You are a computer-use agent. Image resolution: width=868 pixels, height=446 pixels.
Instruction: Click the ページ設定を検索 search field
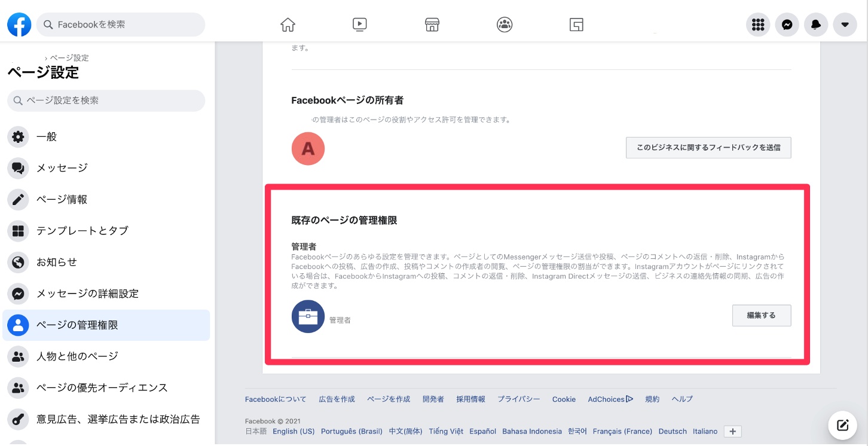(106, 100)
